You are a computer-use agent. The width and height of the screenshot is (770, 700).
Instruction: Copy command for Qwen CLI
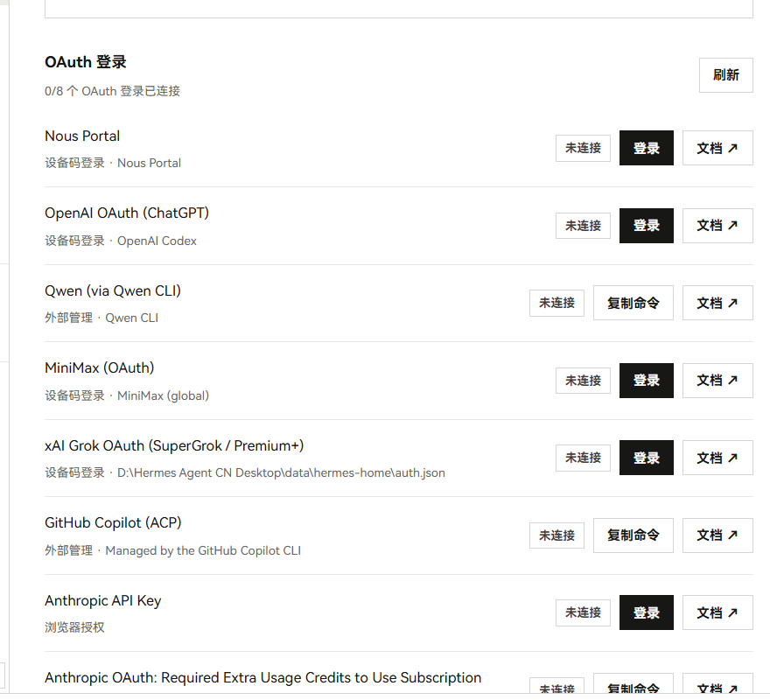pyautogui.click(x=633, y=303)
